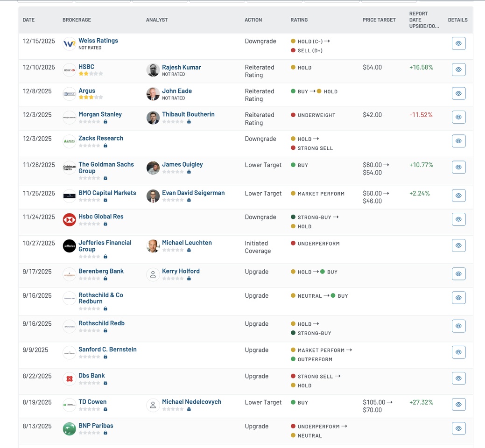Viewport: 485px width, 448px height.
Task: Open details eye for TD Cowen row
Action: [458, 405]
